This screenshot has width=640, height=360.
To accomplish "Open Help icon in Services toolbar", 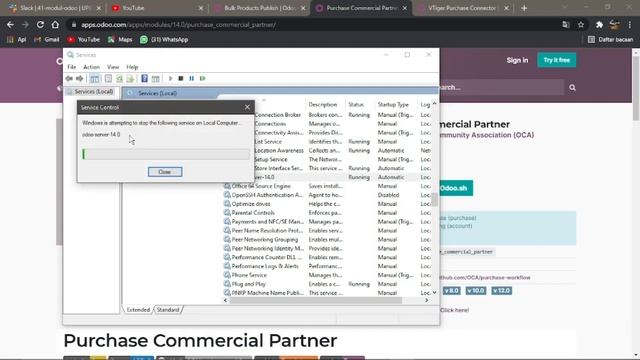I will [144, 78].
